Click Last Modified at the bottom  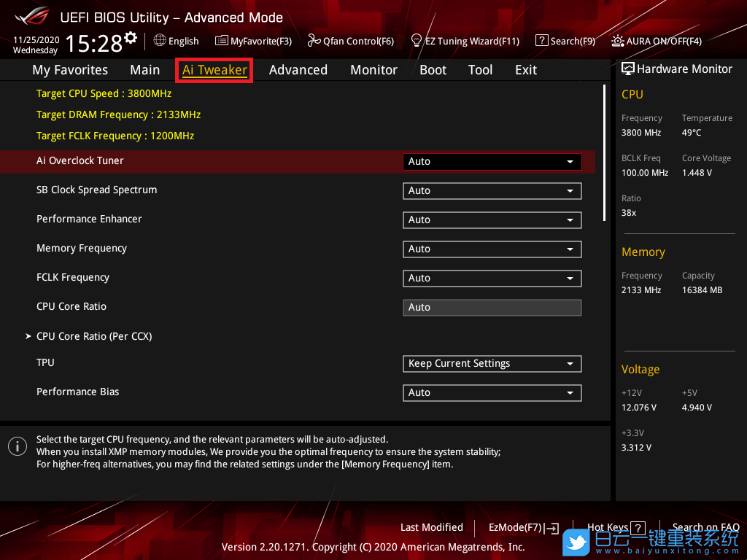click(432, 528)
